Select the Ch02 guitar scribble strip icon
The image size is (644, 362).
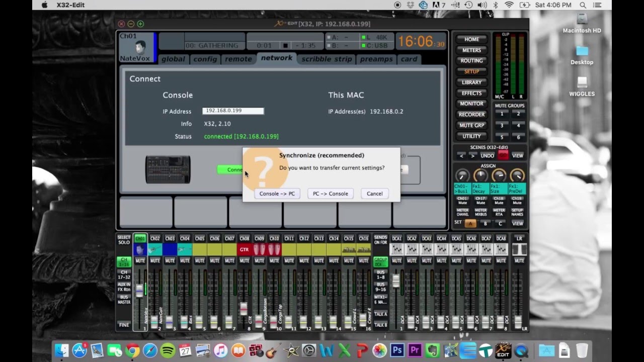pos(155,249)
